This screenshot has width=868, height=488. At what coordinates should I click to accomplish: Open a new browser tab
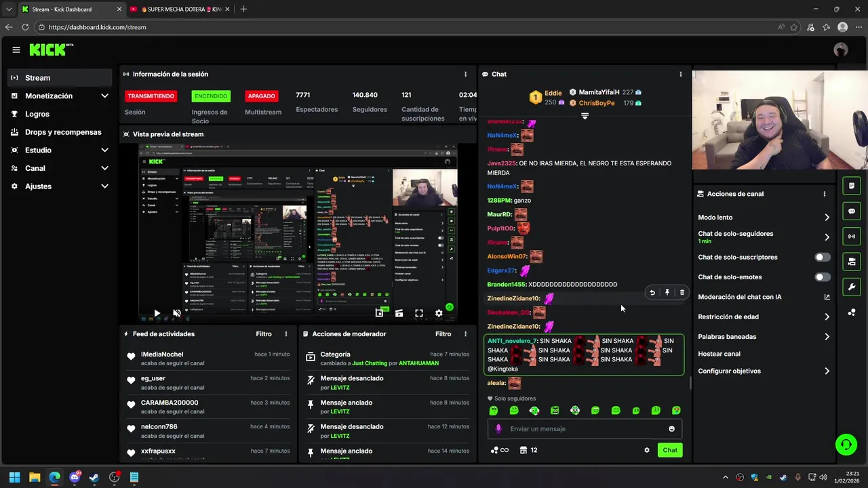coord(243,9)
